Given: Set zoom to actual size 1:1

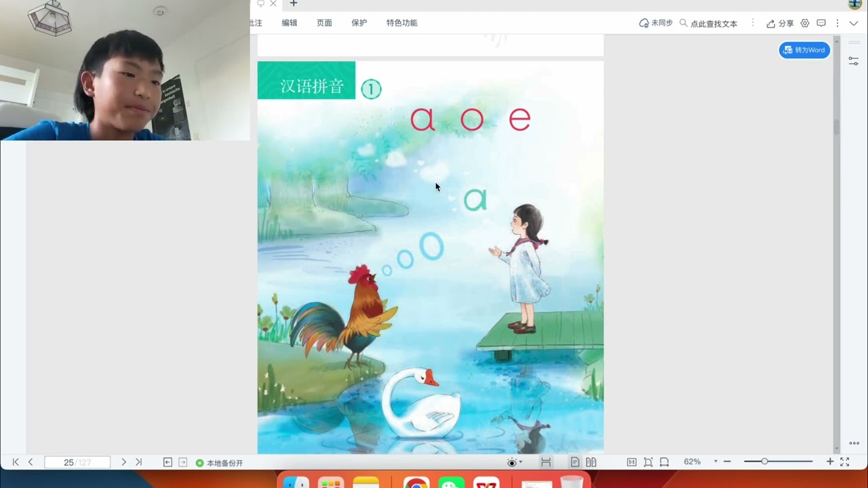Looking at the screenshot, I should pos(631,462).
